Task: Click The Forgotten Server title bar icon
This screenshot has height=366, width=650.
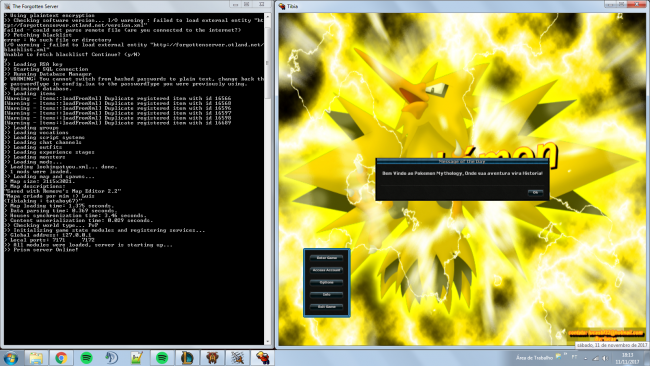Action: pyautogui.click(x=7, y=6)
